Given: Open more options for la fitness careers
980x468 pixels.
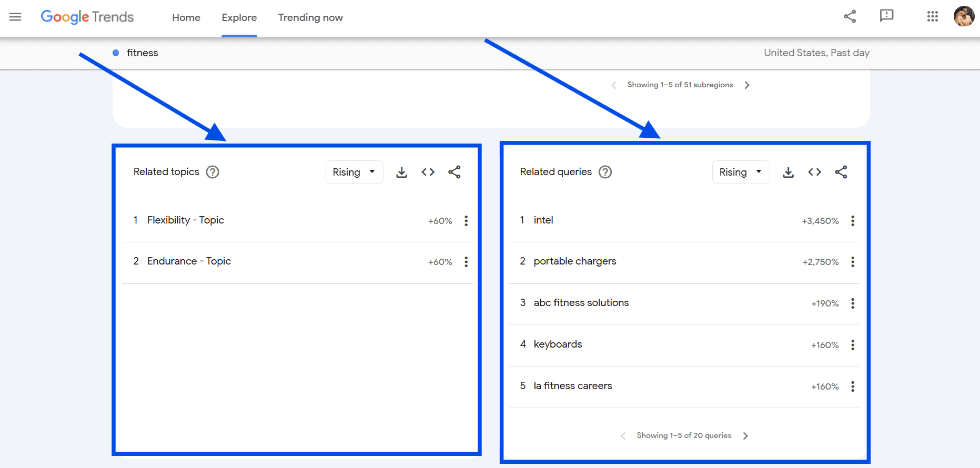Looking at the screenshot, I should point(853,386).
